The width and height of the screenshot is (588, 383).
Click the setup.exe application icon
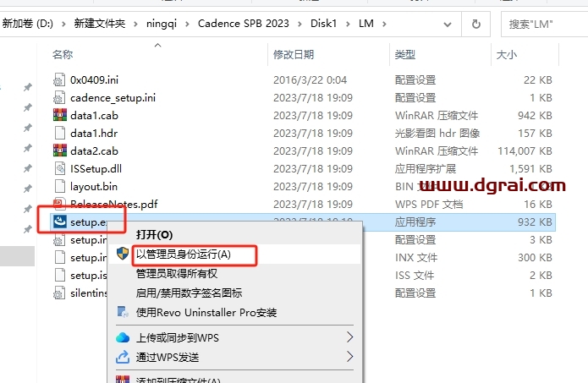tap(59, 222)
